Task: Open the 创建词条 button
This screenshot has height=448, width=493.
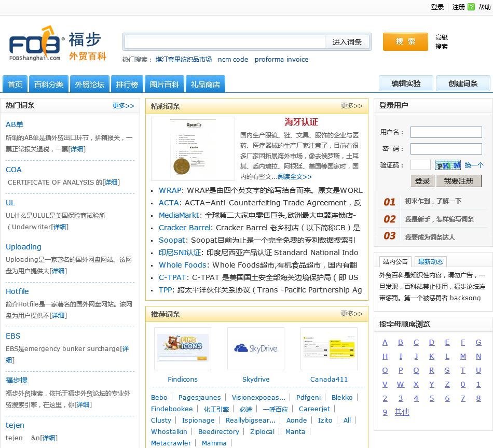Action: coord(463,83)
